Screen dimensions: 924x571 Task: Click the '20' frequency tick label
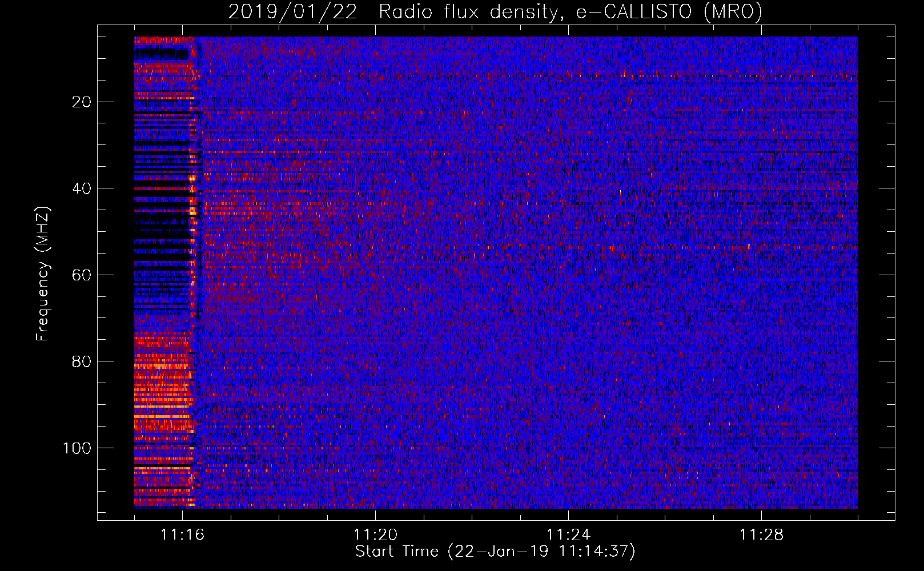click(x=82, y=102)
